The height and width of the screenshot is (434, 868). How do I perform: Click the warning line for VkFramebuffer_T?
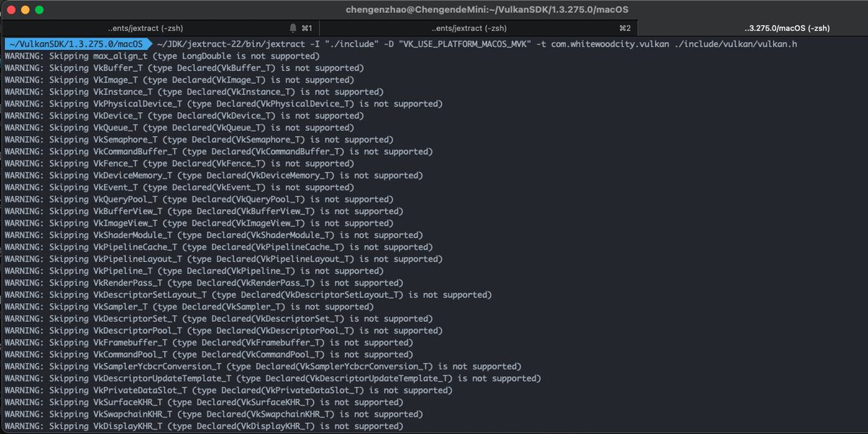click(x=208, y=343)
